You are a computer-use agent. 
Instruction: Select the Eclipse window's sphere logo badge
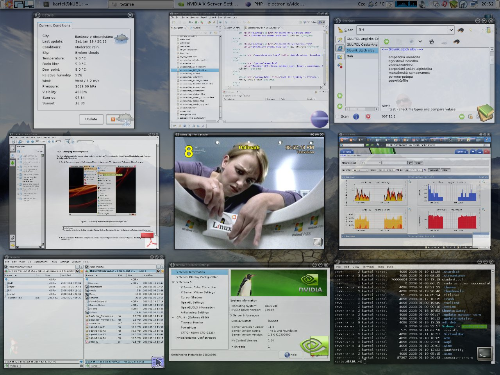[x=319, y=119]
